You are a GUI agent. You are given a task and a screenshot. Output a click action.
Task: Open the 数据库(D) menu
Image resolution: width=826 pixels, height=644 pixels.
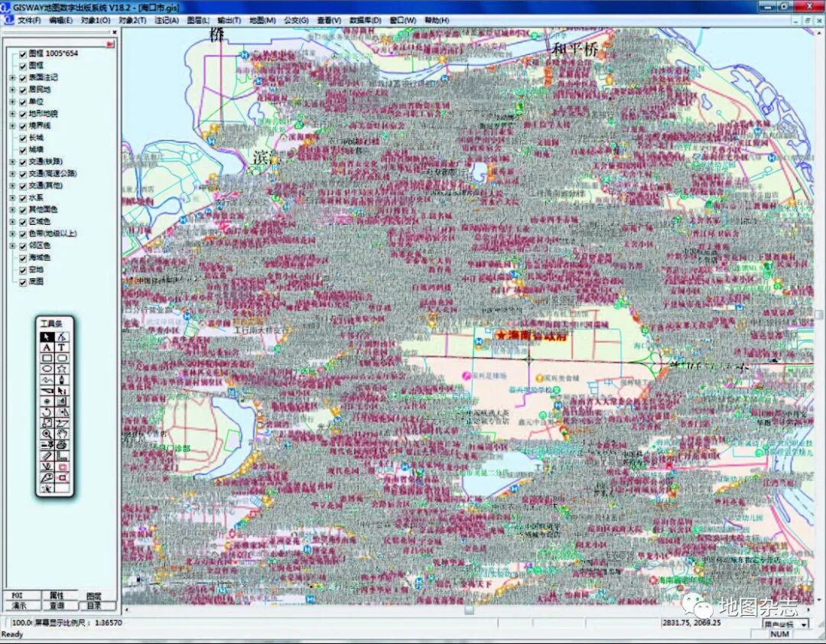(x=365, y=20)
